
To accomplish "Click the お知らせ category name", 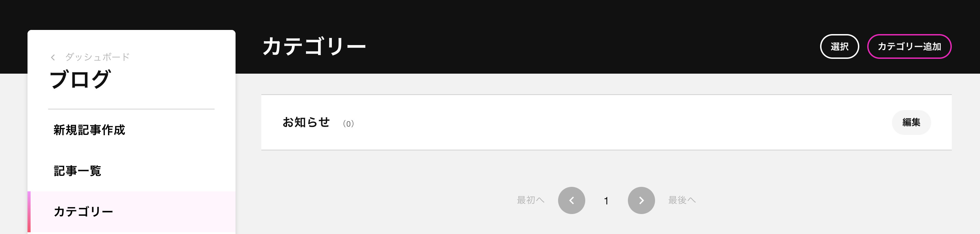I will click(x=306, y=122).
